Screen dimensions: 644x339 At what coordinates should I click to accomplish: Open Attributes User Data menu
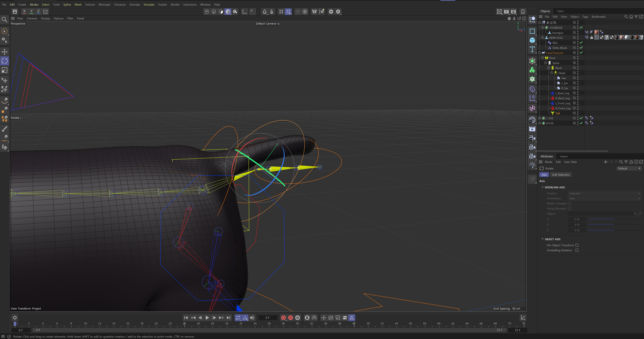(570, 162)
